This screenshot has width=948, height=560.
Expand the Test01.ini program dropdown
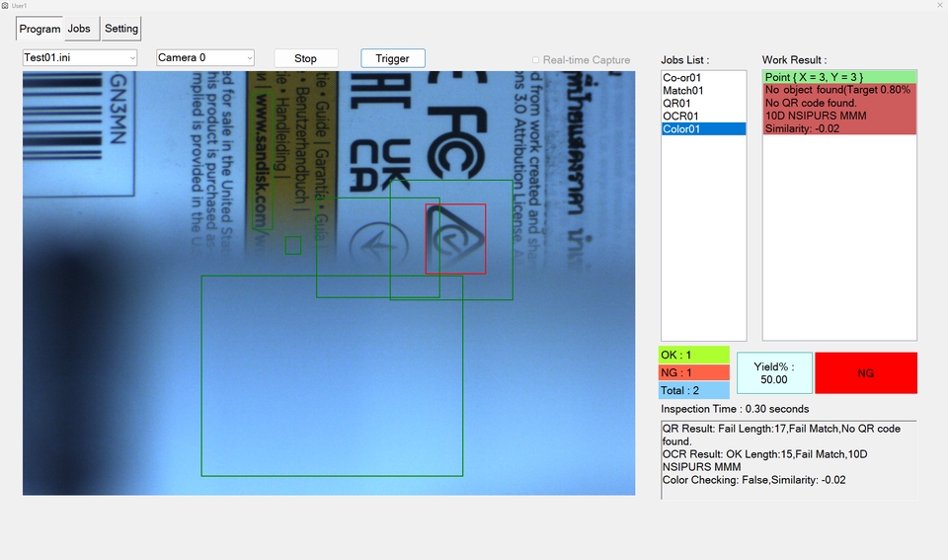coord(80,57)
